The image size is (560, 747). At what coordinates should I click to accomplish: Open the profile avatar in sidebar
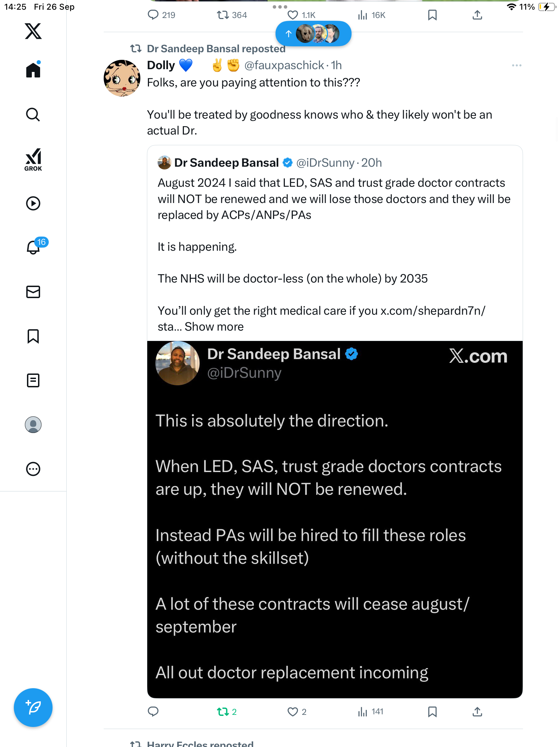coord(33,425)
